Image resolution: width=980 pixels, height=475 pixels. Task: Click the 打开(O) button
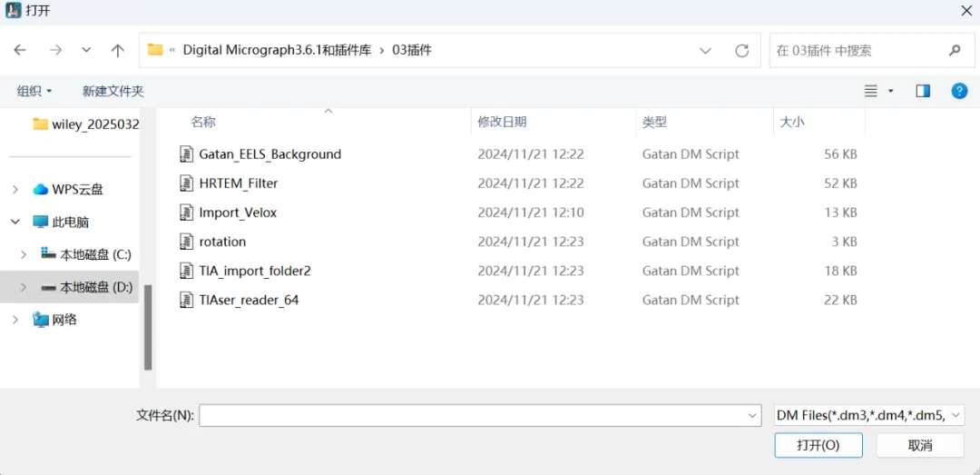[x=818, y=446]
